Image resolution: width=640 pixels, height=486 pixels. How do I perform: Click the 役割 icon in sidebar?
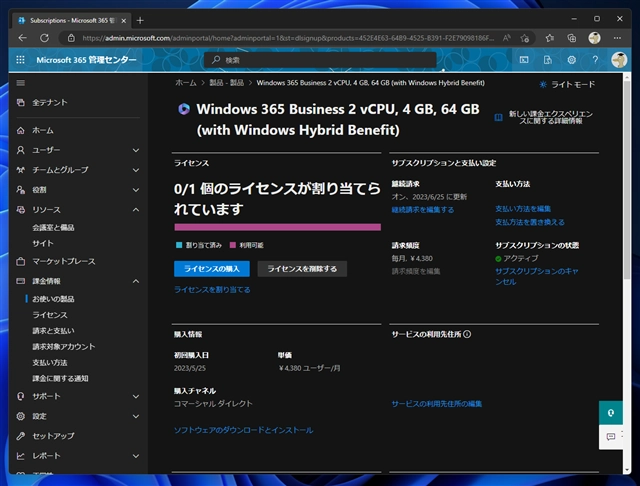pyautogui.click(x=20, y=190)
